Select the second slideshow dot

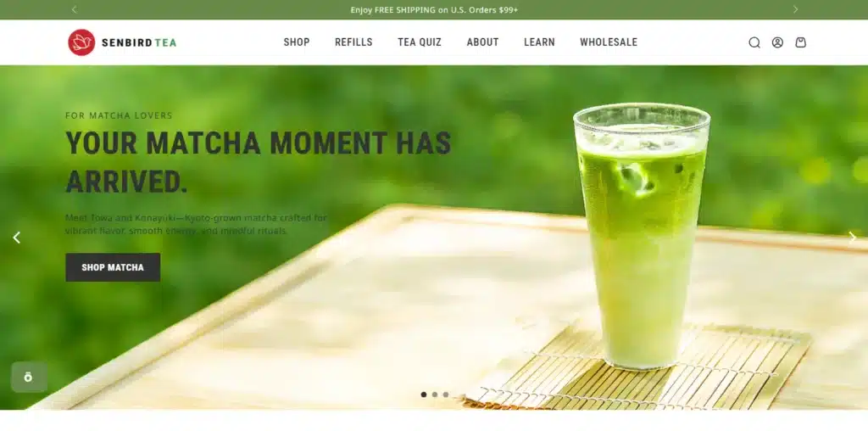tap(435, 395)
